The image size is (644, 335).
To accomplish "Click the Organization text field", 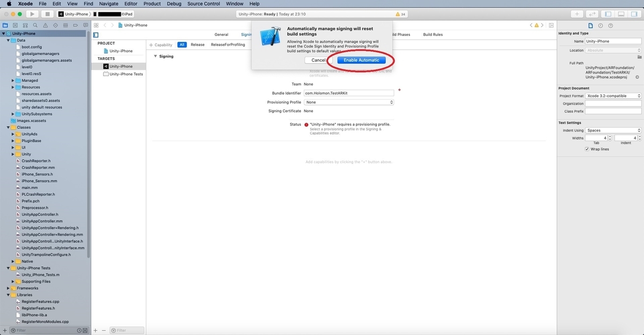I will (613, 103).
